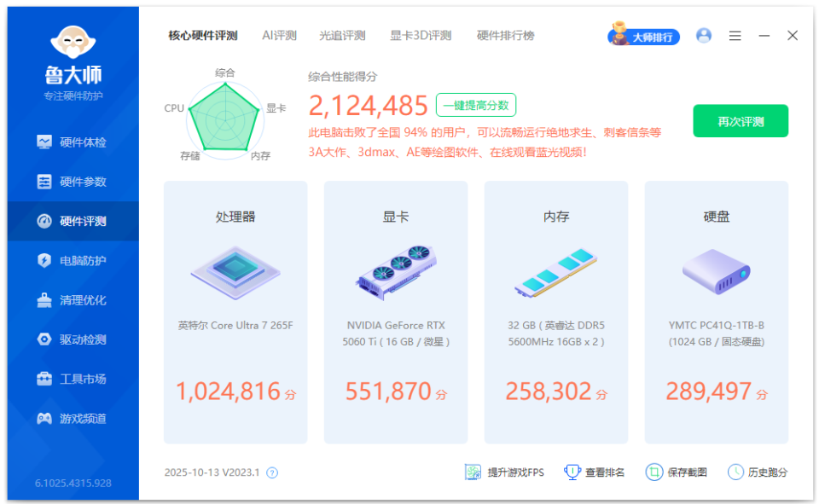819x504 pixels.
Task: Open the 硬件体检 sidebar panel
Action: pos(73,142)
